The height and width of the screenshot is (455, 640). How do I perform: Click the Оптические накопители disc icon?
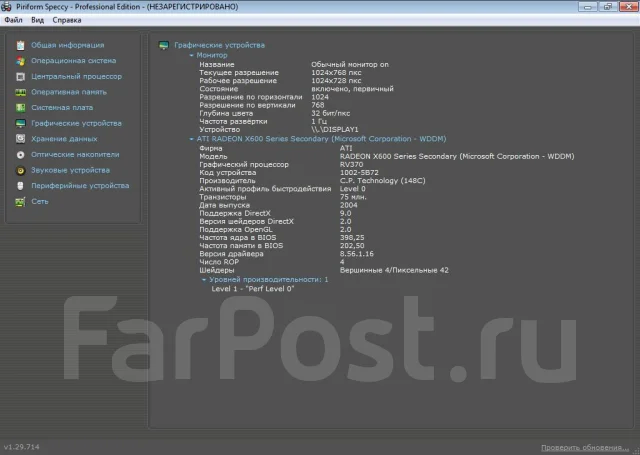20,155
